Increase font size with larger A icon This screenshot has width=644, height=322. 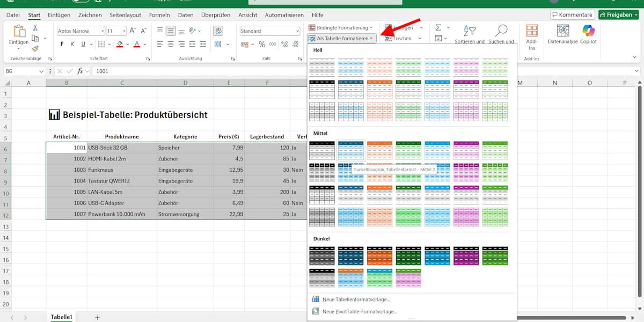pyautogui.click(x=133, y=31)
